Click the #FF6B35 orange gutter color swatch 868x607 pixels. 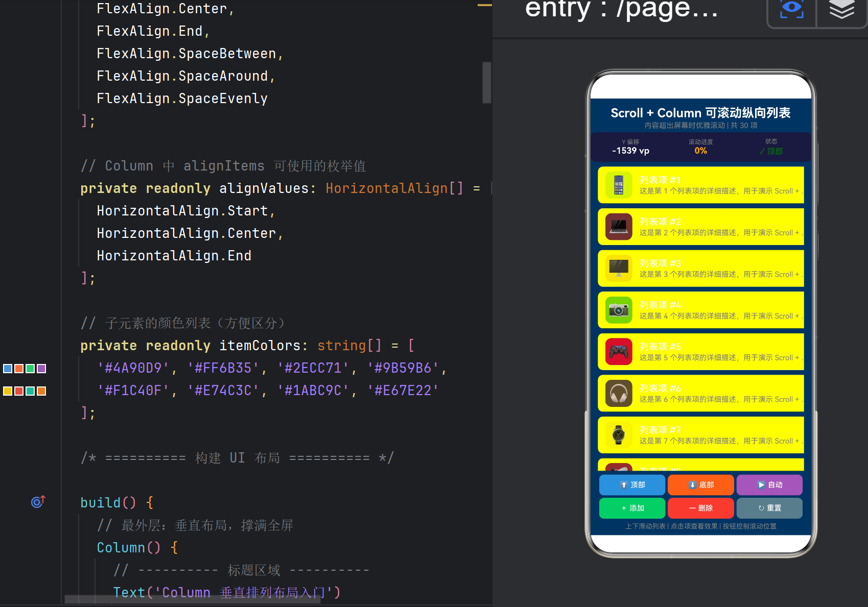(x=19, y=369)
